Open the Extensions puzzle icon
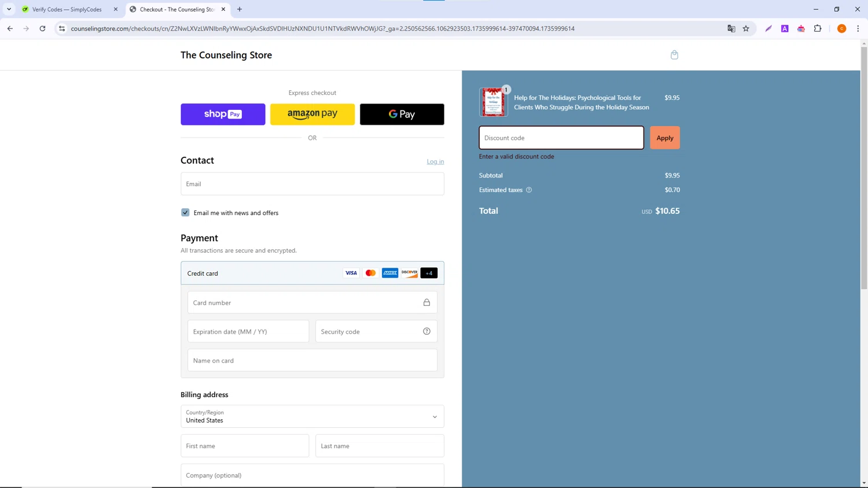868x488 pixels. pos(818,28)
